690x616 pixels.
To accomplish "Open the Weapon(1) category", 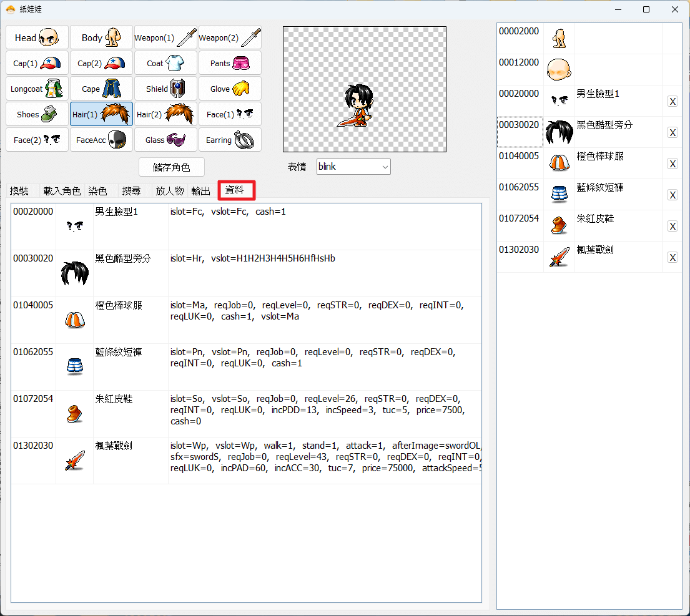I will 165,38.
